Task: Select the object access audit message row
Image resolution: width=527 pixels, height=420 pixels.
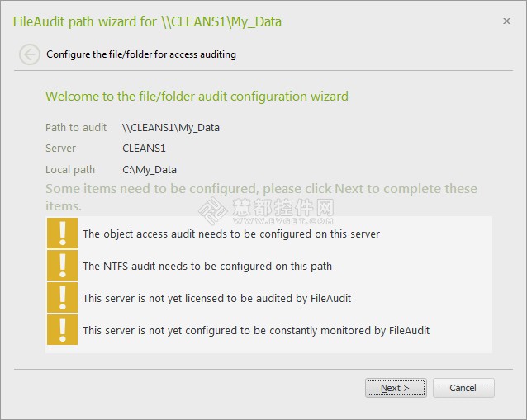Action: tap(269, 234)
